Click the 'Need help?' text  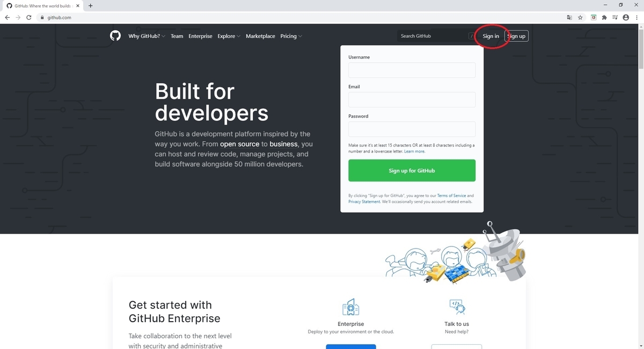coord(457,332)
